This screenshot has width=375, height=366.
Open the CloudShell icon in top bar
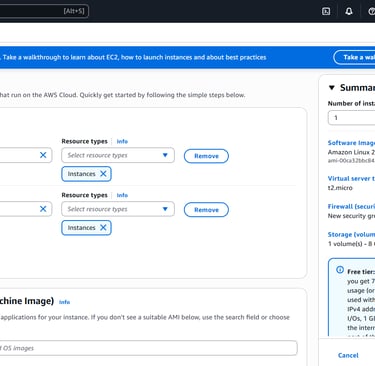point(326,11)
